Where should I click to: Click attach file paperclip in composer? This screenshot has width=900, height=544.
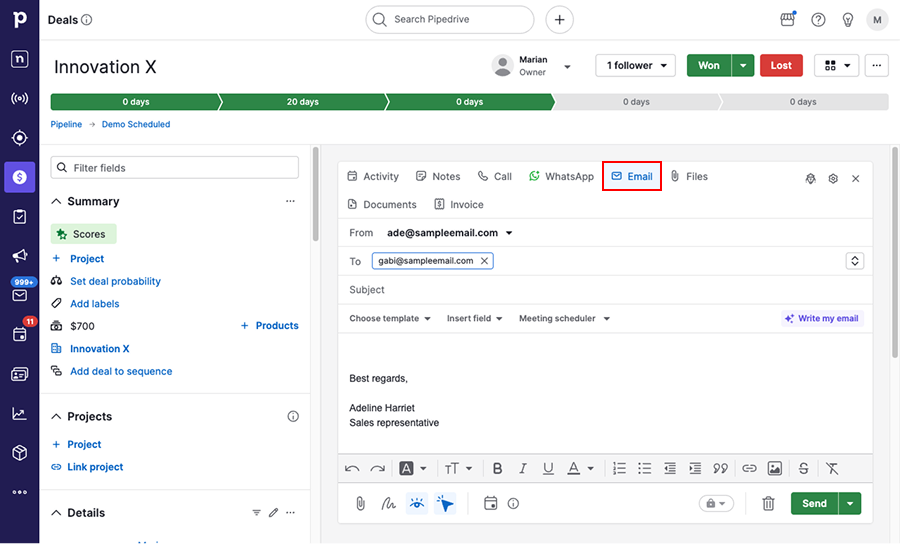coord(360,504)
